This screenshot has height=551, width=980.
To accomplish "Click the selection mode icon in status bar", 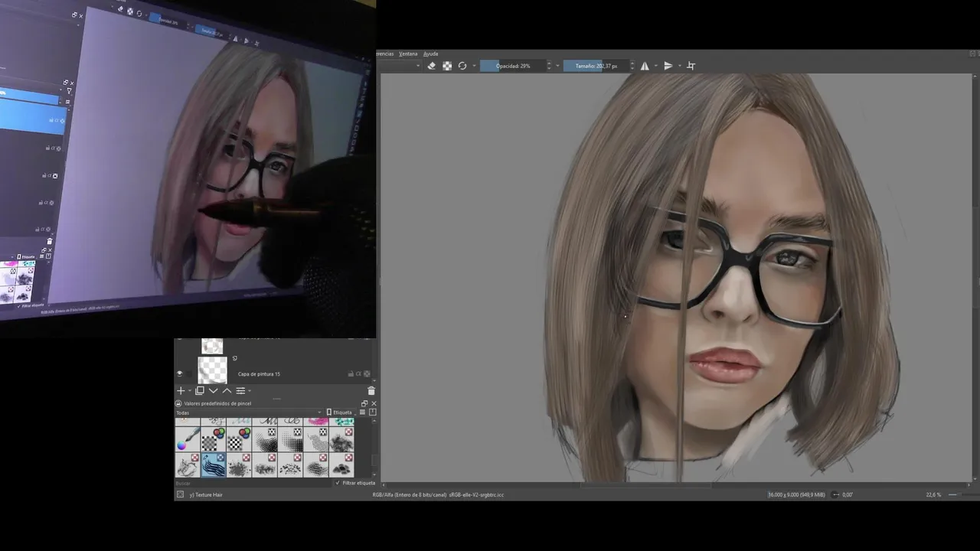I will pos(180,494).
